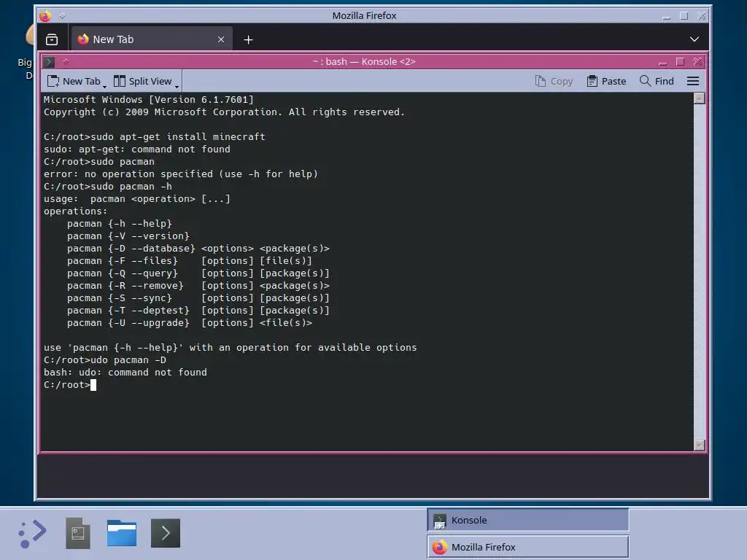Click Konsole's New Tab toolbar button

(74, 82)
